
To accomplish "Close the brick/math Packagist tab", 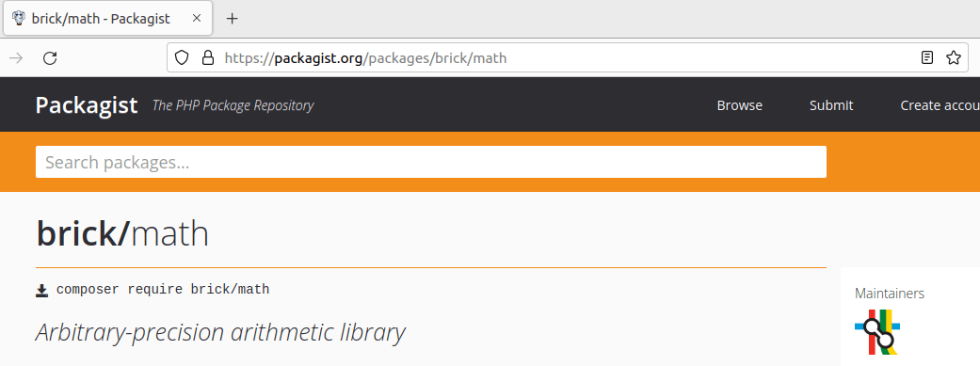I will [x=196, y=18].
